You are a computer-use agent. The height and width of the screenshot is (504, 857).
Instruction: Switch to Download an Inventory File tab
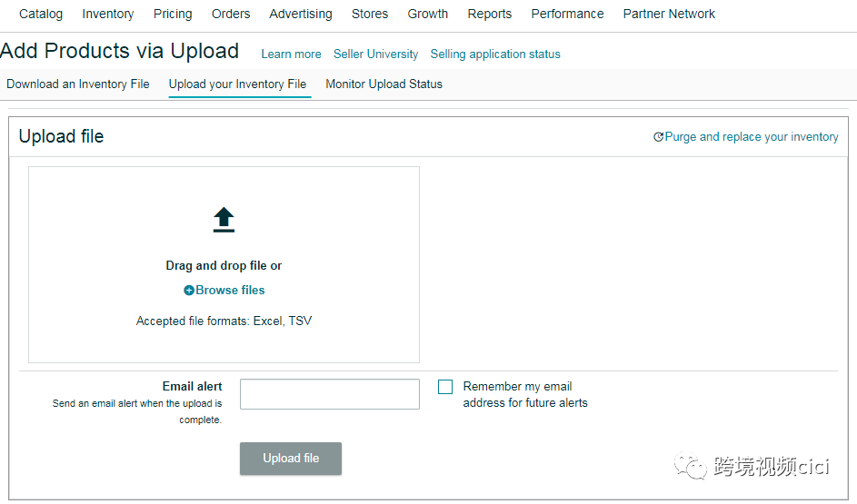point(77,84)
